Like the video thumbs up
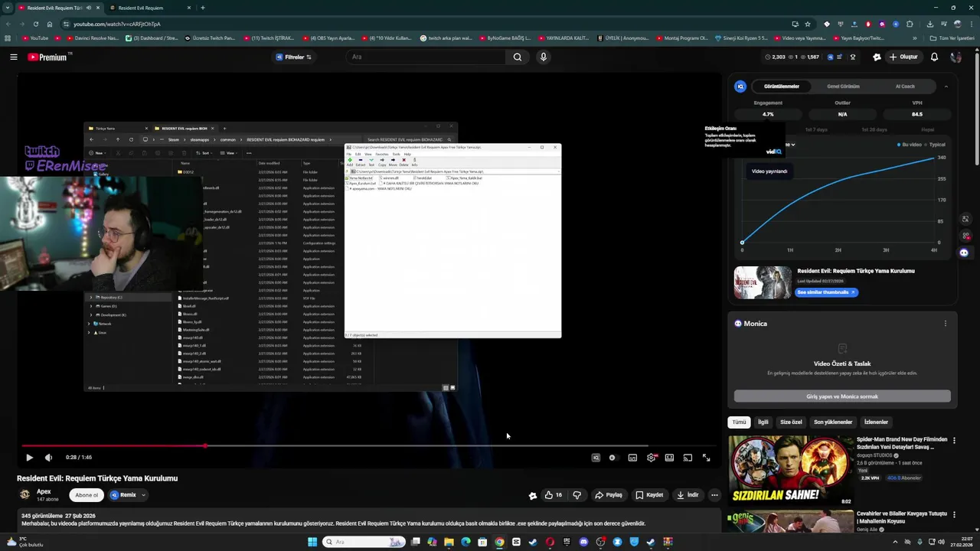Viewport: 980px width, 551px height. pyautogui.click(x=553, y=495)
